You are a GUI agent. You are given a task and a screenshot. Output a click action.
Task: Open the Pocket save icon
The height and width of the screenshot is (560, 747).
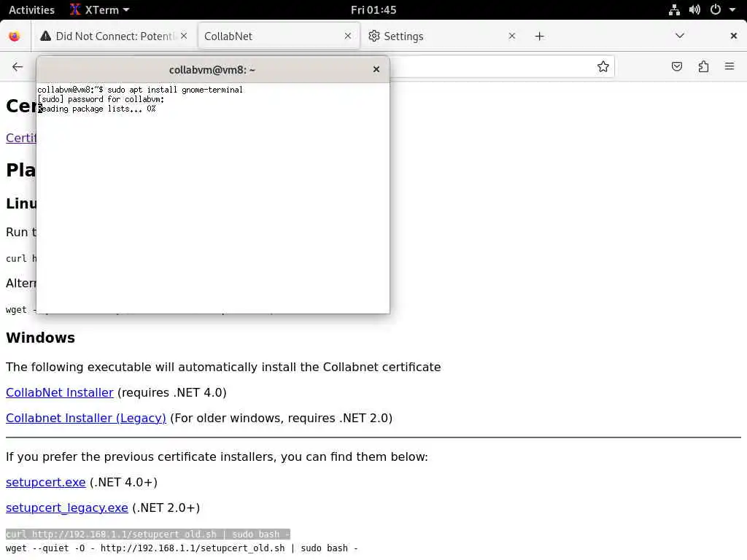point(676,66)
